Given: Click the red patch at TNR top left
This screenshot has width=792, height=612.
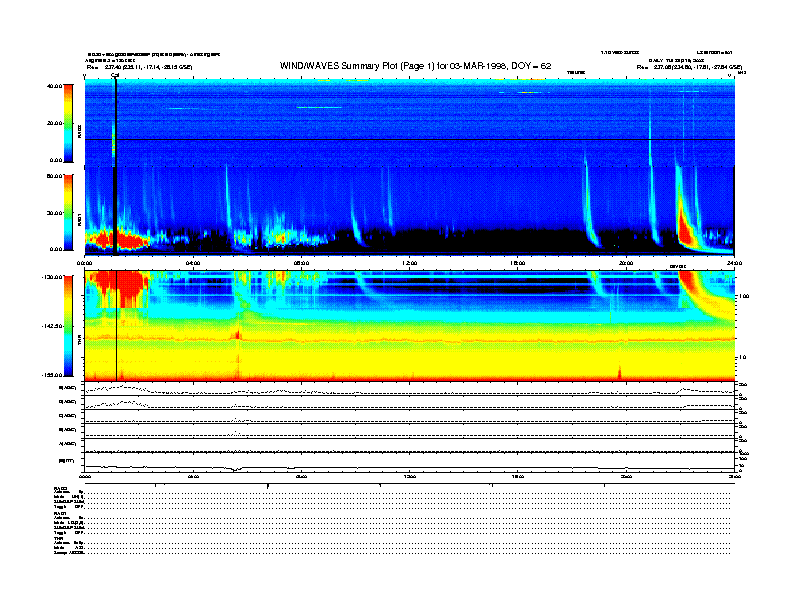Looking at the screenshot, I should click(120, 288).
